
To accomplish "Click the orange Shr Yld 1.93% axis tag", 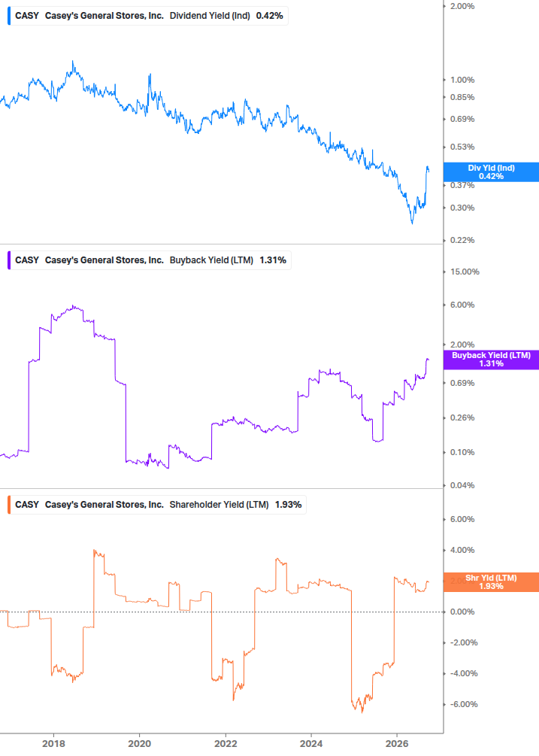I will pyautogui.click(x=491, y=582).
